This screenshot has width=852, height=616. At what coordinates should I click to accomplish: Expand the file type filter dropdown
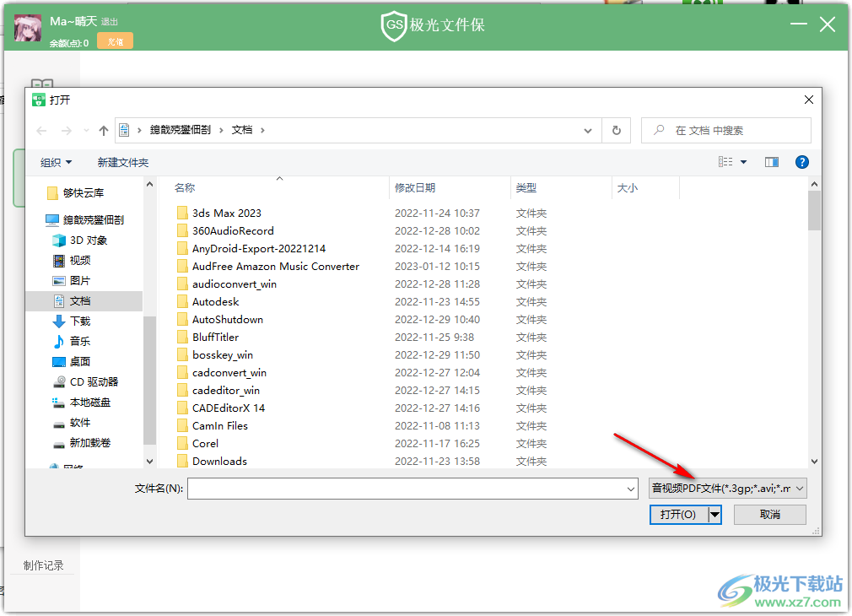point(799,488)
